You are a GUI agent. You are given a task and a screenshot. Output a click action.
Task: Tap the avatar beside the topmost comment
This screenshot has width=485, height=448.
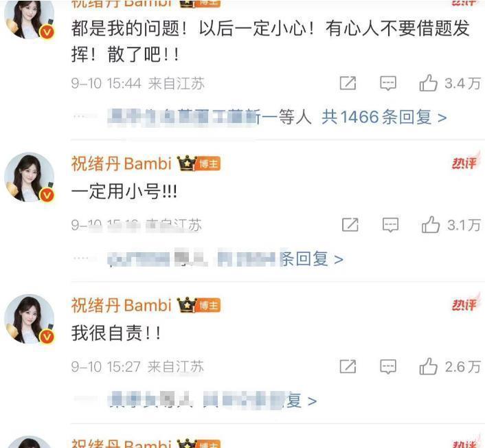30,19
